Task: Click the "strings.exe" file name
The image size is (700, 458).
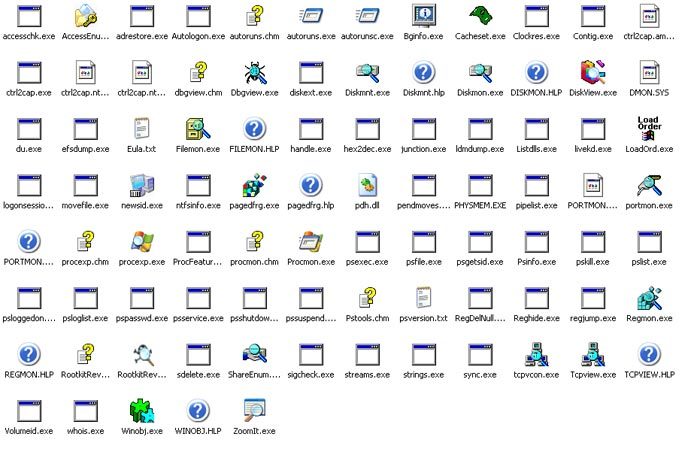Action: (423, 375)
